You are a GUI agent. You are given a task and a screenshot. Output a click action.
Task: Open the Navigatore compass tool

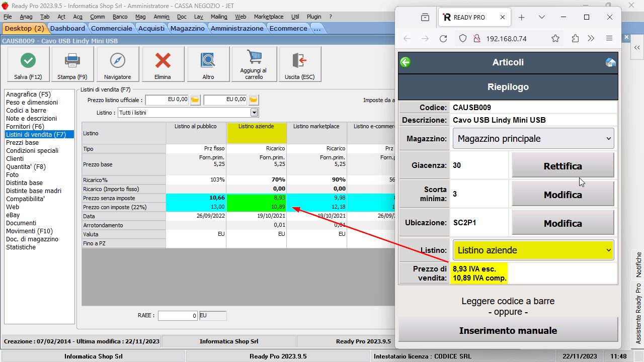[118, 64]
